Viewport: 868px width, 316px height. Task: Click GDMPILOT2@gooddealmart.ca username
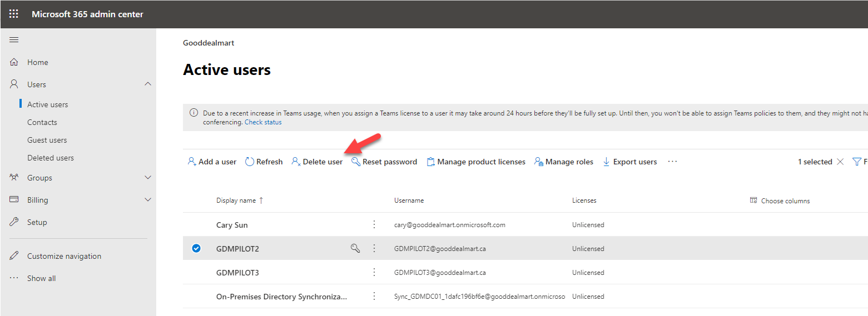440,249
